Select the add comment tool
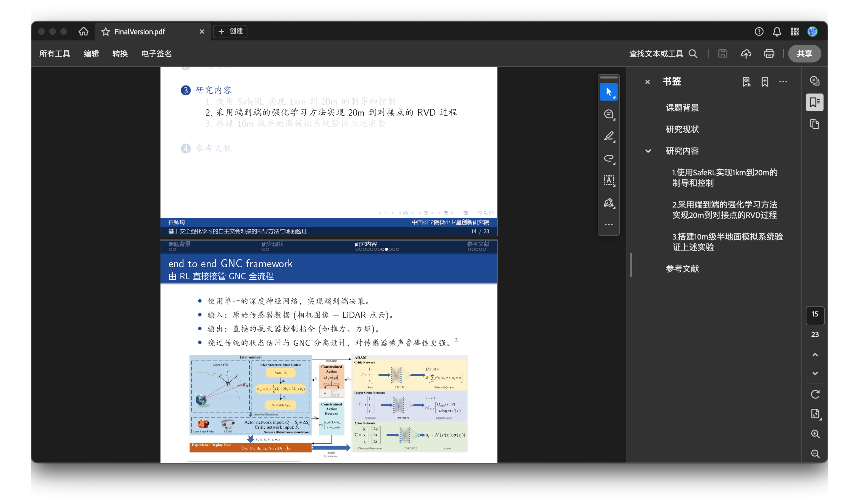The width and height of the screenshot is (859, 504). pyautogui.click(x=608, y=114)
